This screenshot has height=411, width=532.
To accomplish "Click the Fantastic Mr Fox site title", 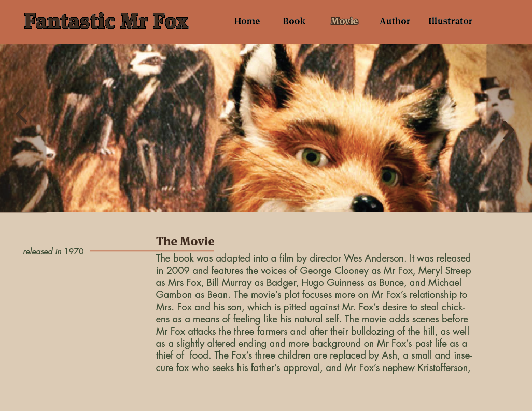I will (x=106, y=21).
